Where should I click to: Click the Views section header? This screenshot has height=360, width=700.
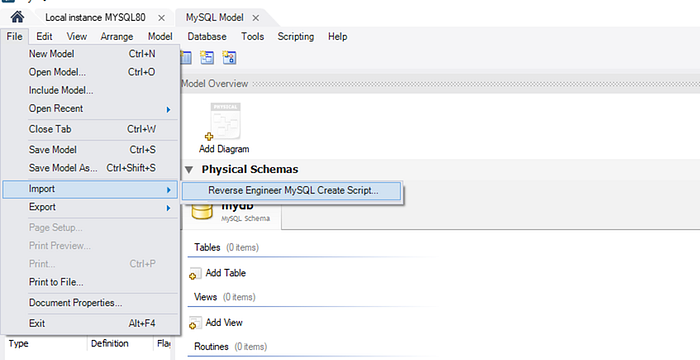225,297
